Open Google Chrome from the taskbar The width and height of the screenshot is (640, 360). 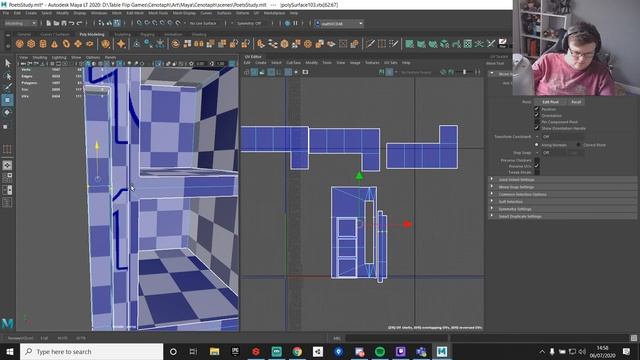coord(297,351)
